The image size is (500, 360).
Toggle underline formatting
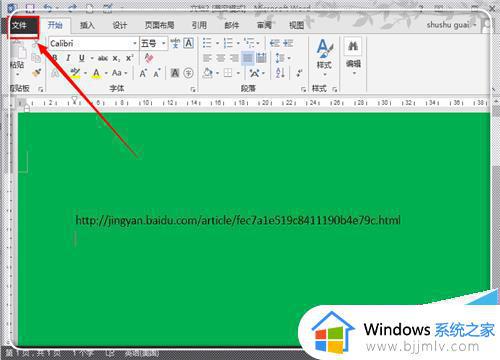[82, 58]
